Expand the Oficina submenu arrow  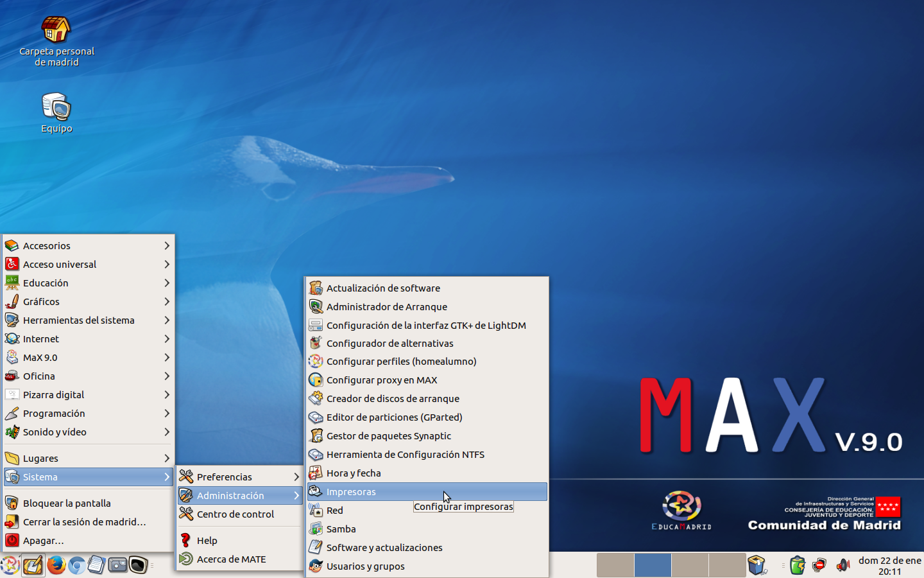pos(167,376)
